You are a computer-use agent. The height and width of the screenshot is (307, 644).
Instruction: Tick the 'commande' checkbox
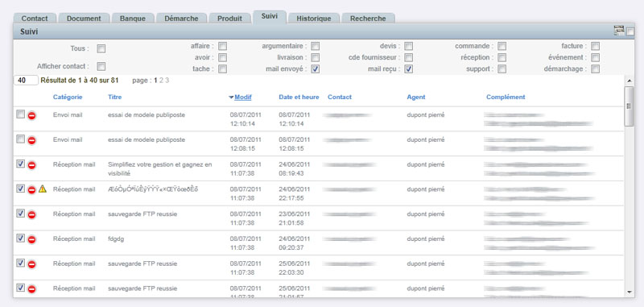coord(502,46)
